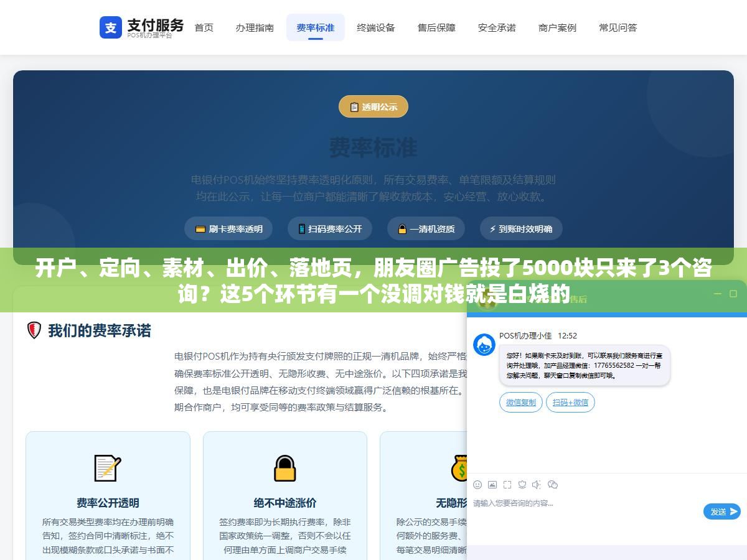Click the POS机办理小佳 agent name

pyautogui.click(x=525, y=335)
